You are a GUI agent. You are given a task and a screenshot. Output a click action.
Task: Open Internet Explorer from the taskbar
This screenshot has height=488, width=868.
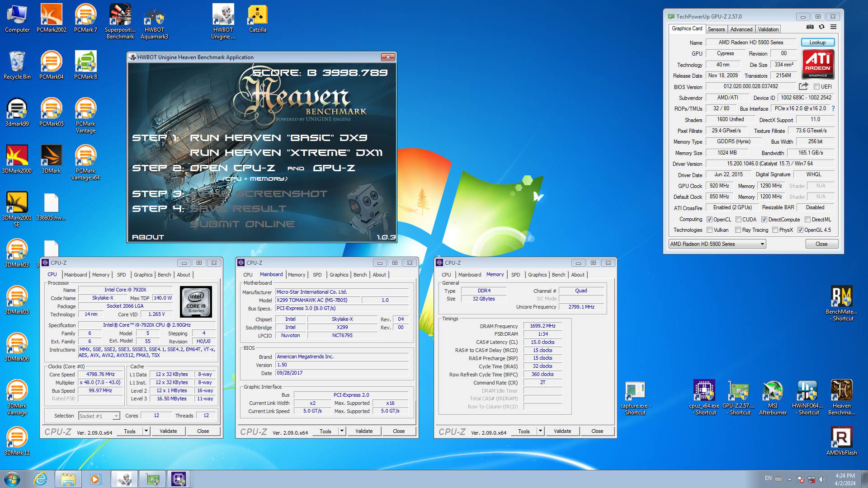coord(41,479)
